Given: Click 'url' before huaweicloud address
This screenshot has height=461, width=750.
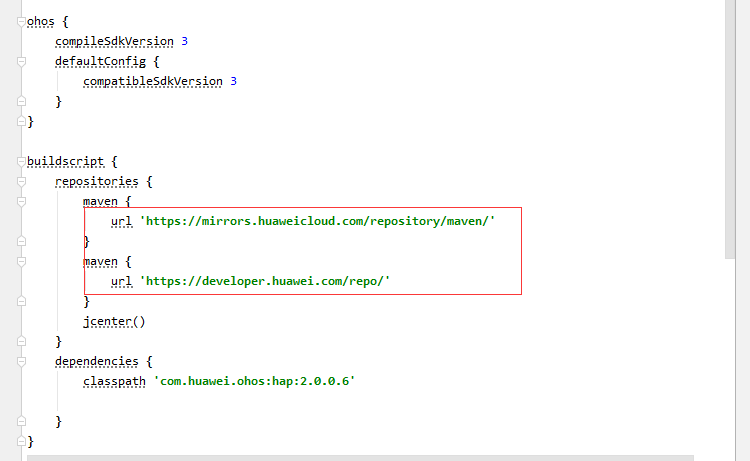Looking at the screenshot, I should click(x=121, y=221).
